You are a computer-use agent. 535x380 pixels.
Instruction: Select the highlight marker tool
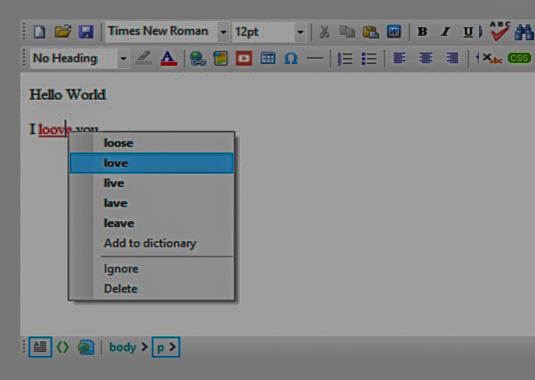[144, 58]
